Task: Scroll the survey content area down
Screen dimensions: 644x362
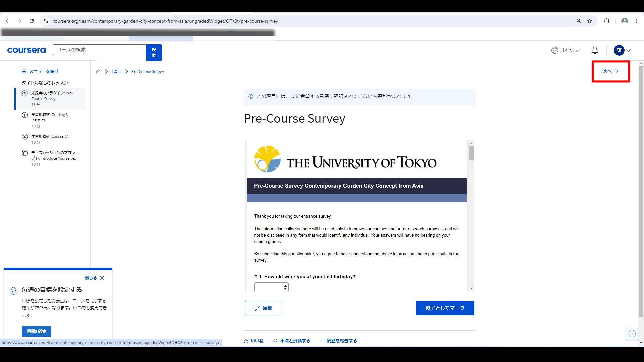Action: pos(470,288)
